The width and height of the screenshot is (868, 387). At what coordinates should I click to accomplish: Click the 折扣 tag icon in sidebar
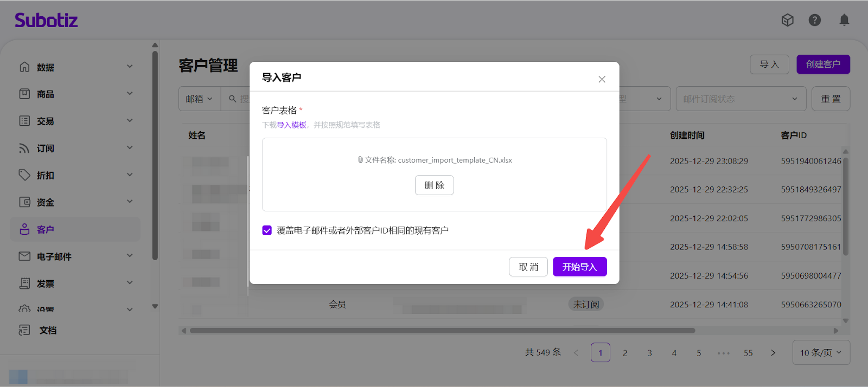tap(24, 175)
